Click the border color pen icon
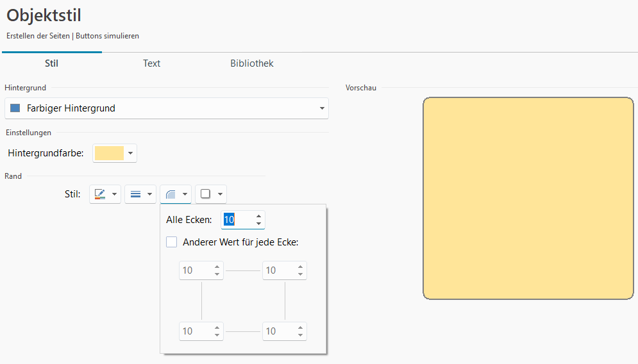The width and height of the screenshot is (638, 364). click(x=99, y=194)
